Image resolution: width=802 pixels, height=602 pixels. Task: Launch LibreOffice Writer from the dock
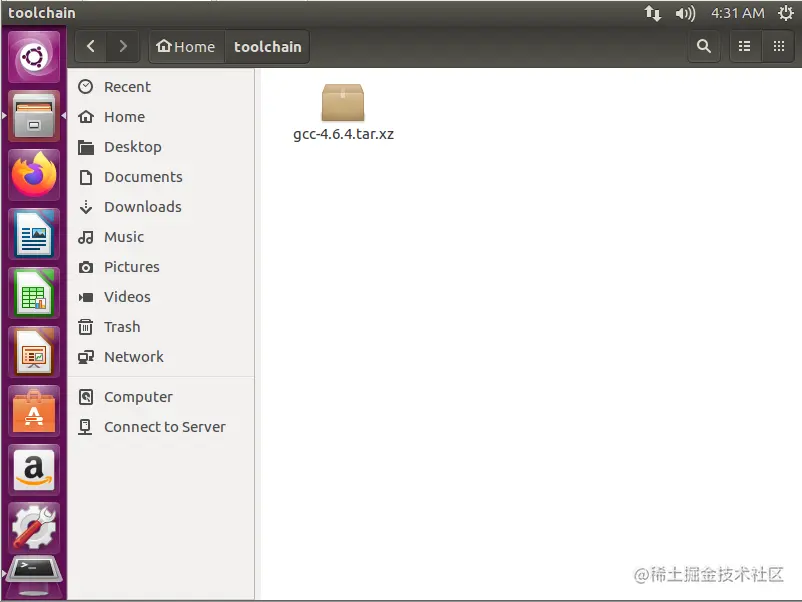34,234
